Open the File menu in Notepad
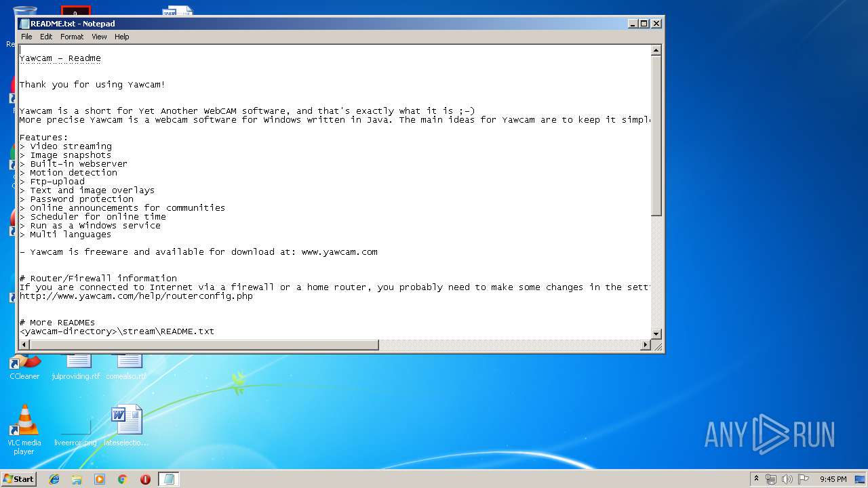This screenshot has width=868, height=488. pos(26,37)
